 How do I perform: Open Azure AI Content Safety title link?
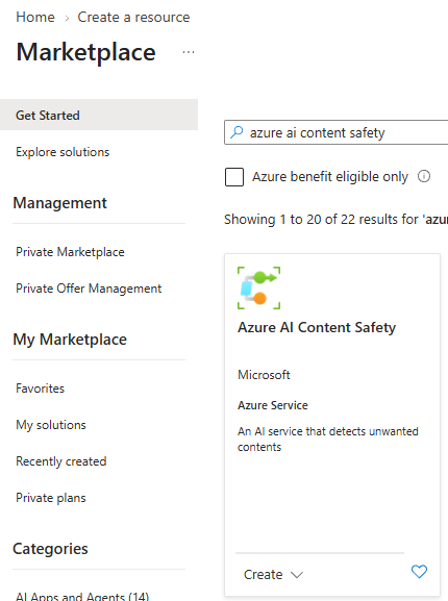[317, 327]
